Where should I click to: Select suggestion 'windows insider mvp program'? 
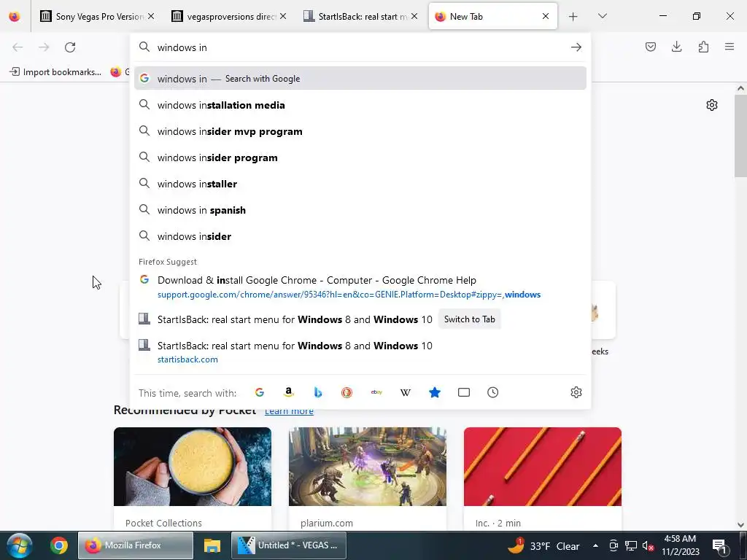pyautogui.click(x=360, y=131)
